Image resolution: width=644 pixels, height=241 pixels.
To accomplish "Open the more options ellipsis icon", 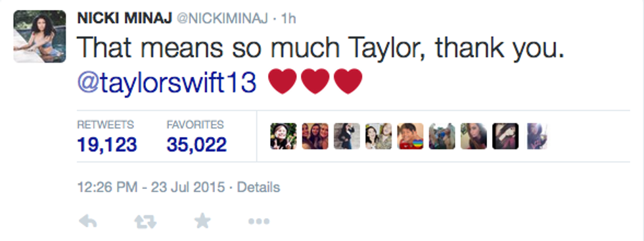I will (259, 222).
